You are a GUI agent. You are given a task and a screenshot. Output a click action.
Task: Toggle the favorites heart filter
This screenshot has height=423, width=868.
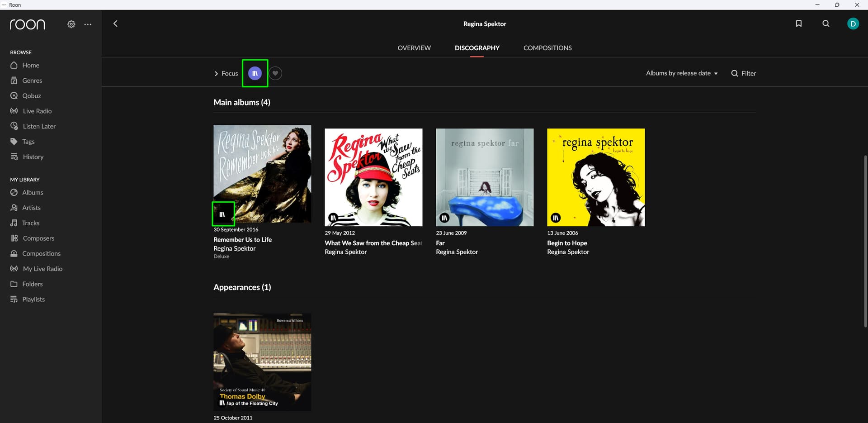[x=275, y=73]
